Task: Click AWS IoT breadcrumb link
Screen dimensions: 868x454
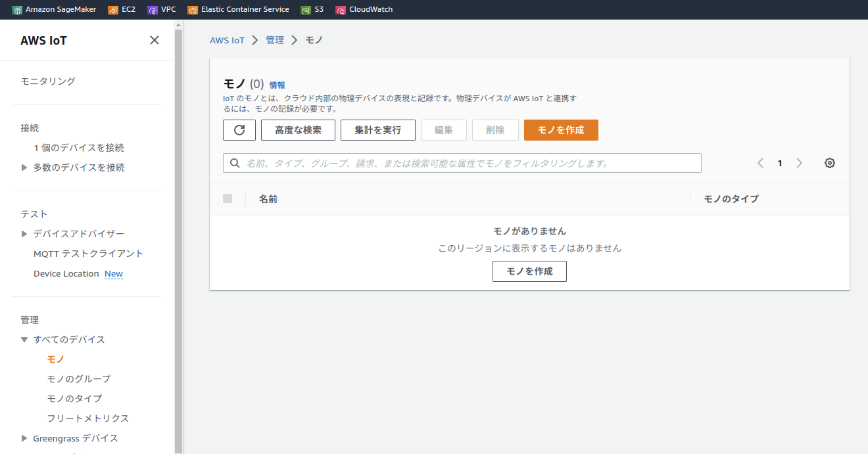Action: 227,40
